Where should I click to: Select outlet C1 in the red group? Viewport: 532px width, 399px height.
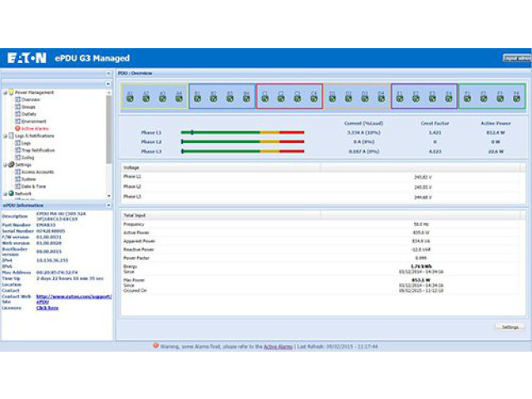[265, 98]
